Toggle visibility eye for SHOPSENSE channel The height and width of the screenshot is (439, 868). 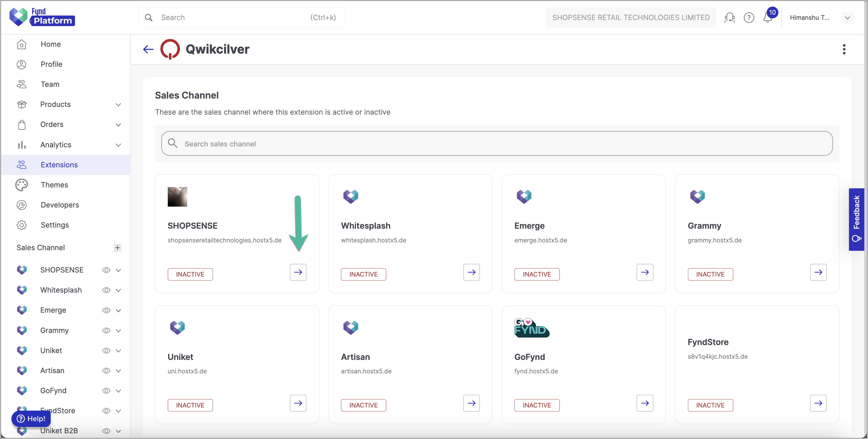coord(106,270)
